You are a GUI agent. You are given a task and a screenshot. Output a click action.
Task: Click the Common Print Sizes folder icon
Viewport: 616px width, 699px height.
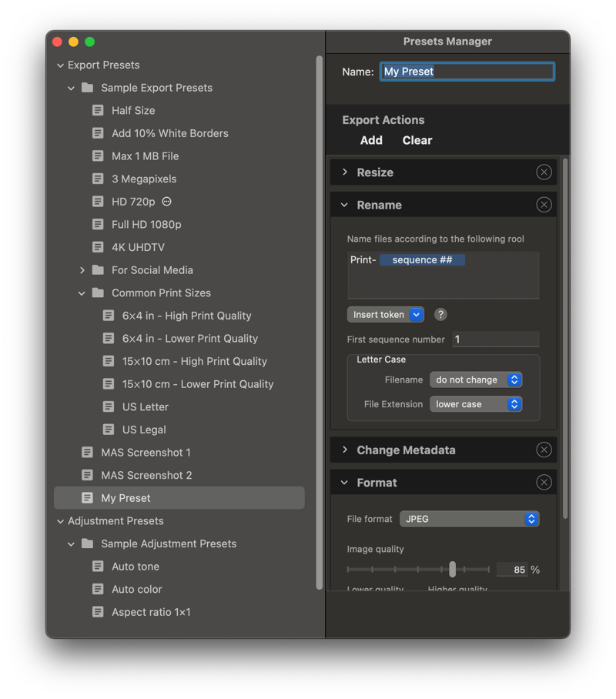[98, 293]
